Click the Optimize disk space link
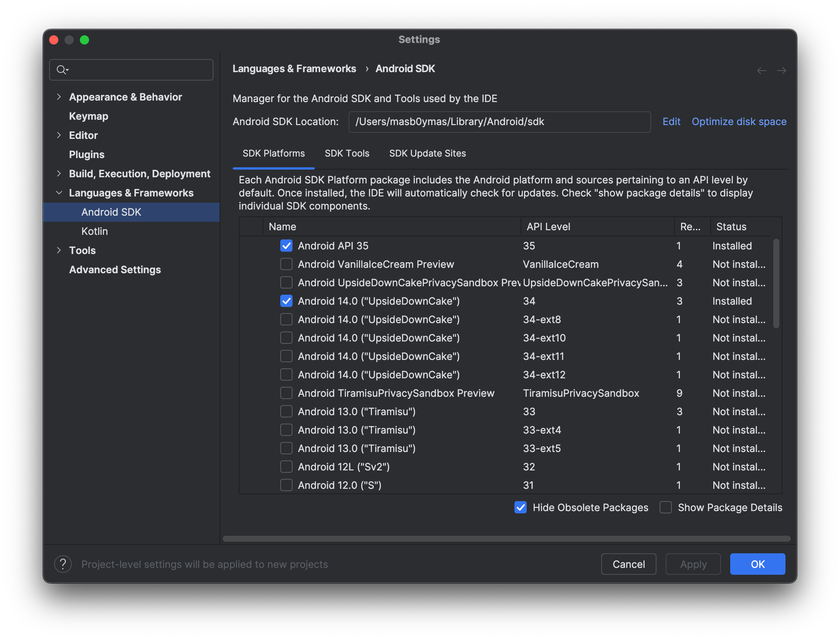This screenshot has height=640, width=840. point(738,122)
